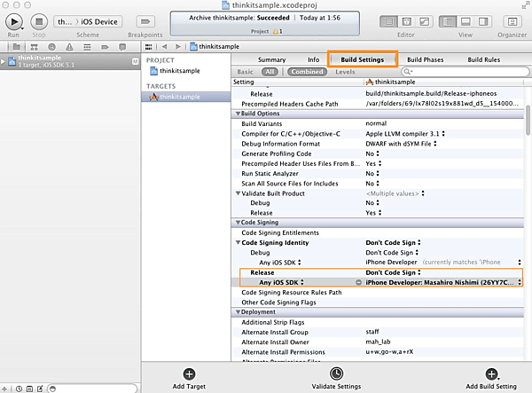Image resolution: width=532 pixels, height=393 pixels.
Task: Open the Organizer window
Action: pos(510,20)
